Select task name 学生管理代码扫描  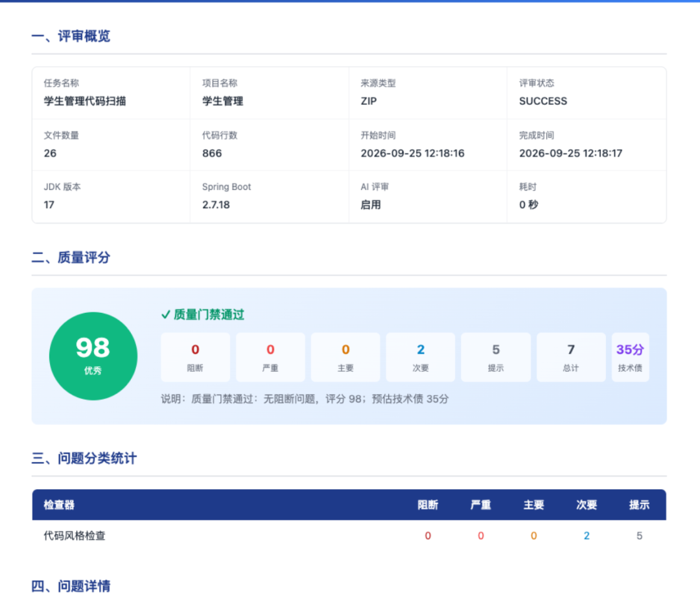[85, 101]
